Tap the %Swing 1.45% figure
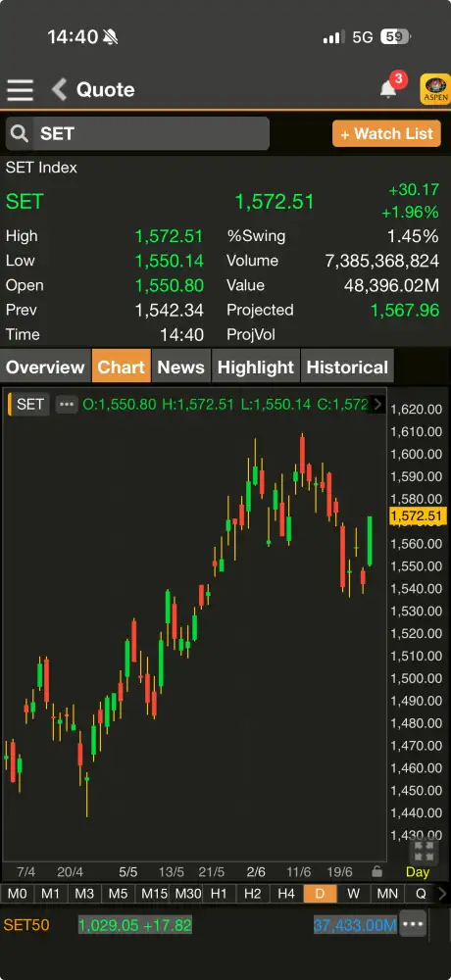 point(413,236)
